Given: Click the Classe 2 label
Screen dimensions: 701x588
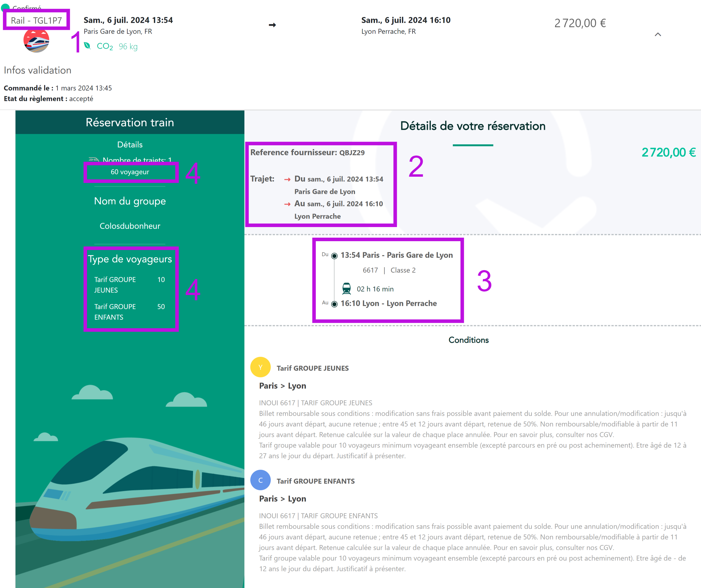Looking at the screenshot, I should (x=403, y=270).
